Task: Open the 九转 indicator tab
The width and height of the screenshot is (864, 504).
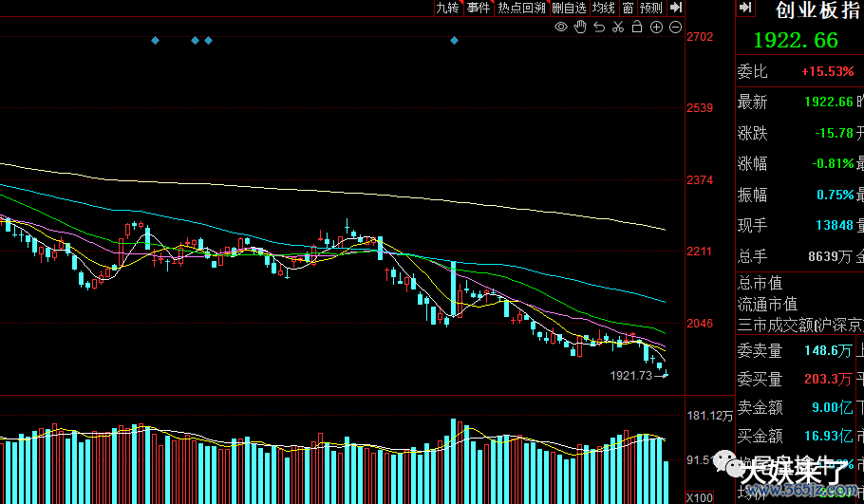Action: 447,8
